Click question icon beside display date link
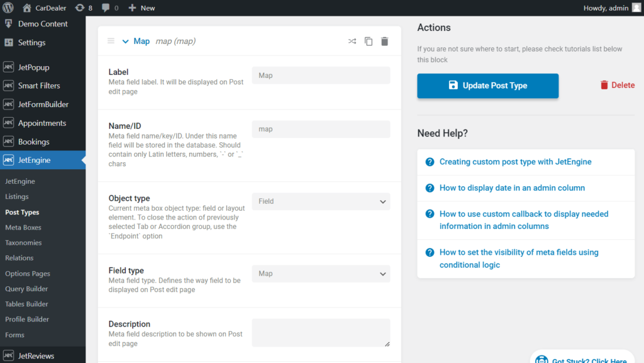Screen dimensions: 644x363 (x=430, y=188)
